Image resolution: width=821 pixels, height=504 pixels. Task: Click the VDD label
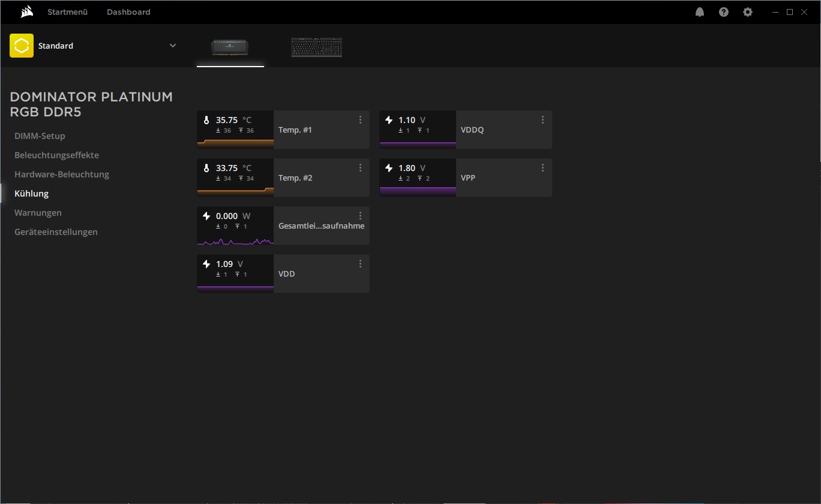click(286, 274)
